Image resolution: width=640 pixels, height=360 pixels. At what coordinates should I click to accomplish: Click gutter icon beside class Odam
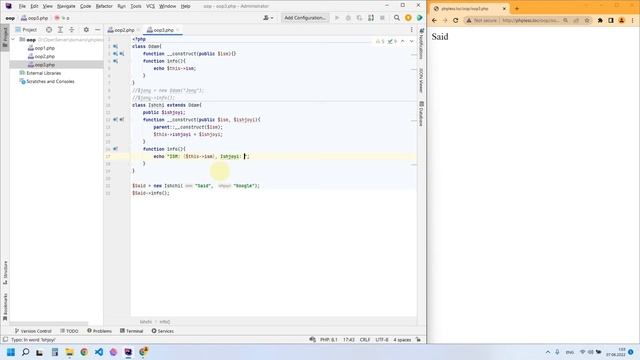[x=116, y=47]
